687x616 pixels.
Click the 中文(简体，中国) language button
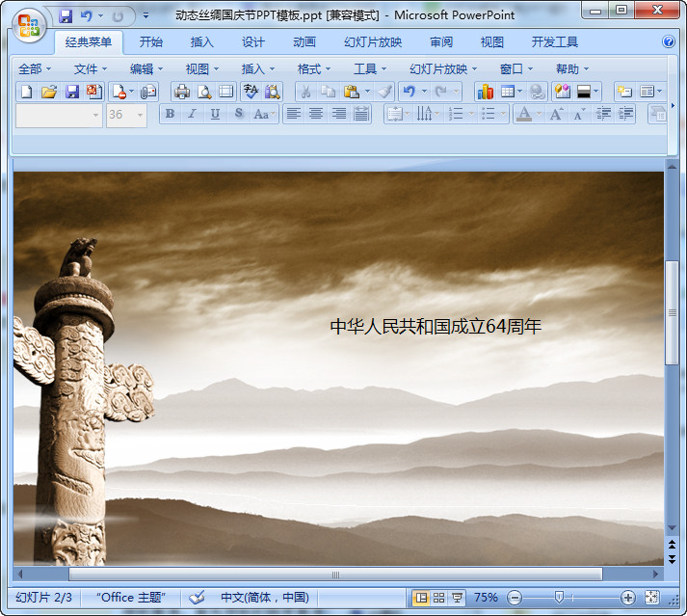click(x=264, y=598)
